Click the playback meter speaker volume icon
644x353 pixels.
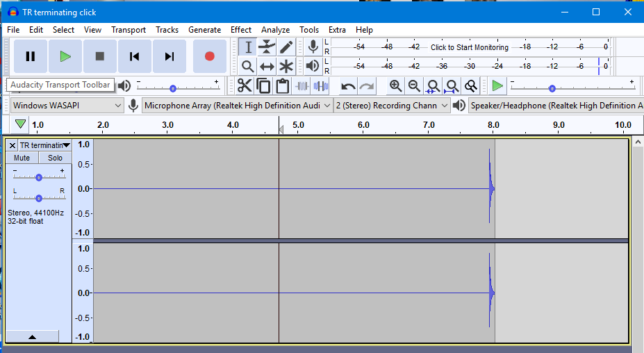tap(313, 66)
